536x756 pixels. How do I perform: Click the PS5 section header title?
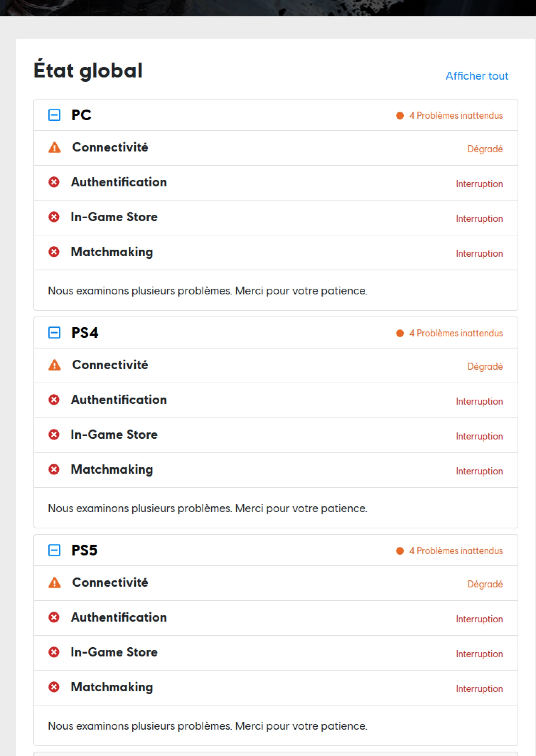tap(85, 550)
